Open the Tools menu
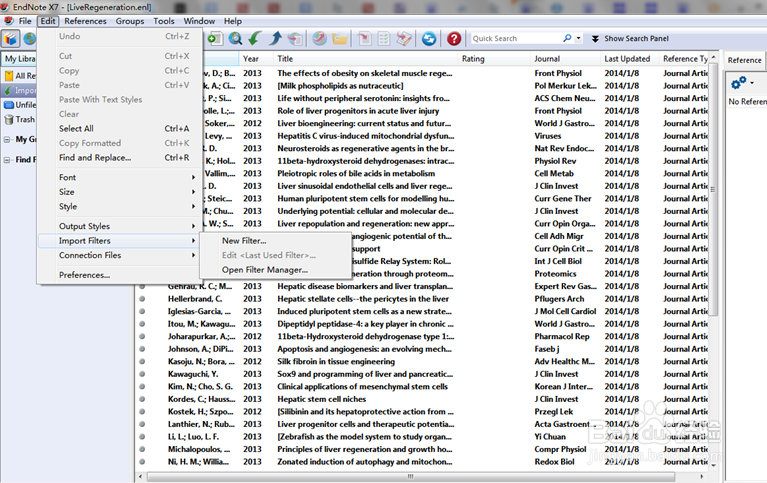Viewport: 767px width, 483px height. 164,21
